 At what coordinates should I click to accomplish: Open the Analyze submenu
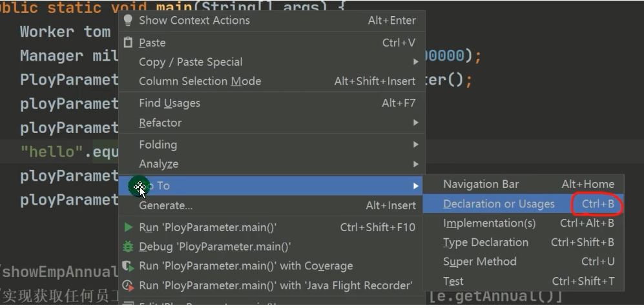(158, 164)
